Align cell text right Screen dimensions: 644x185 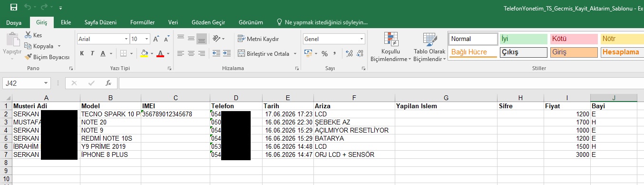tap(202, 53)
